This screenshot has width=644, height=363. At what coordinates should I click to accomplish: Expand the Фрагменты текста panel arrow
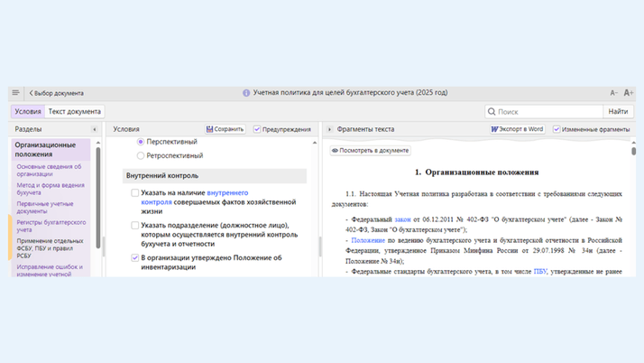tap(330, 129)
